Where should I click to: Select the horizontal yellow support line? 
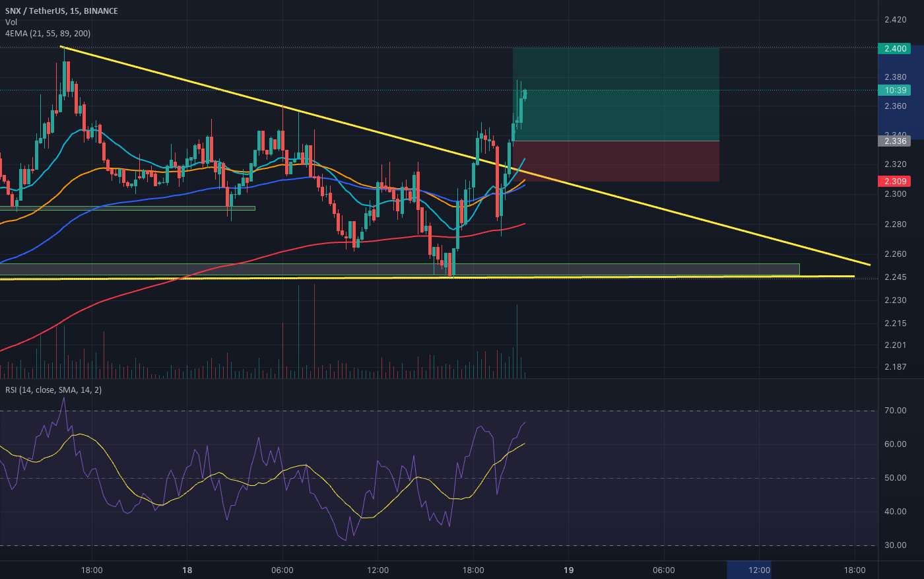click(427, 277)
